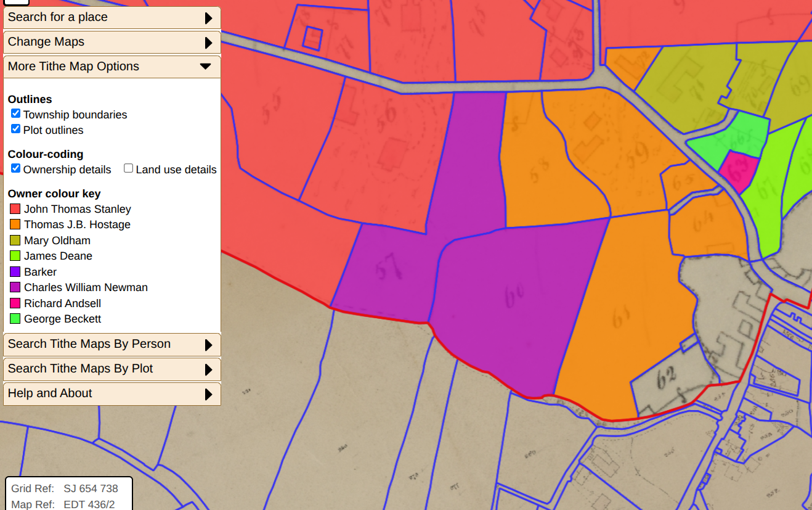Screen dimensions: 812x510
Task: Click the 'Richard Andsell' owner name
Action: coord(62,303)
